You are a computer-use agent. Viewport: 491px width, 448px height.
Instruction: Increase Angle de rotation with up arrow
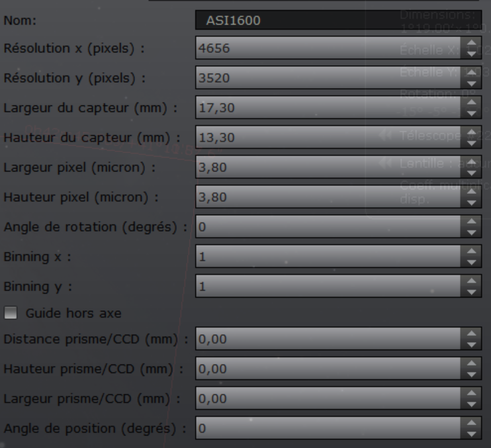tap(471, 222)
